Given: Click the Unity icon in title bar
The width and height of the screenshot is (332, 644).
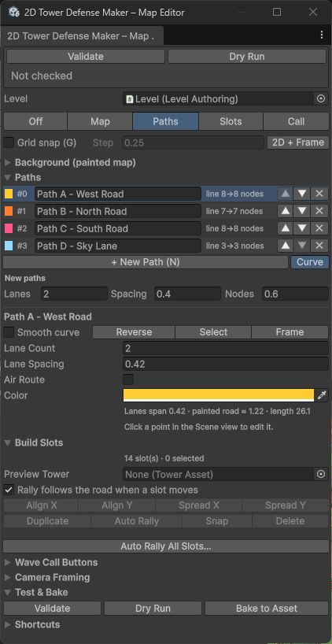Looking at the screenshot, I should point(13,13).
